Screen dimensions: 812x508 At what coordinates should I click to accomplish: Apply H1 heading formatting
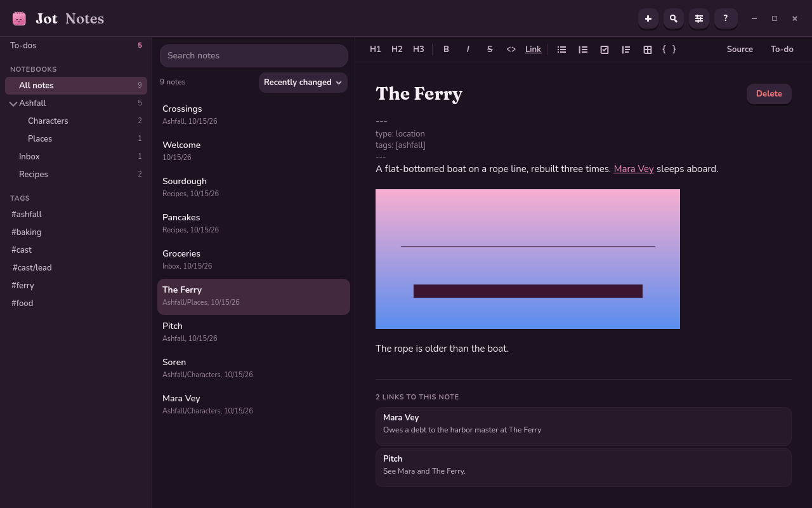point(376,49)
